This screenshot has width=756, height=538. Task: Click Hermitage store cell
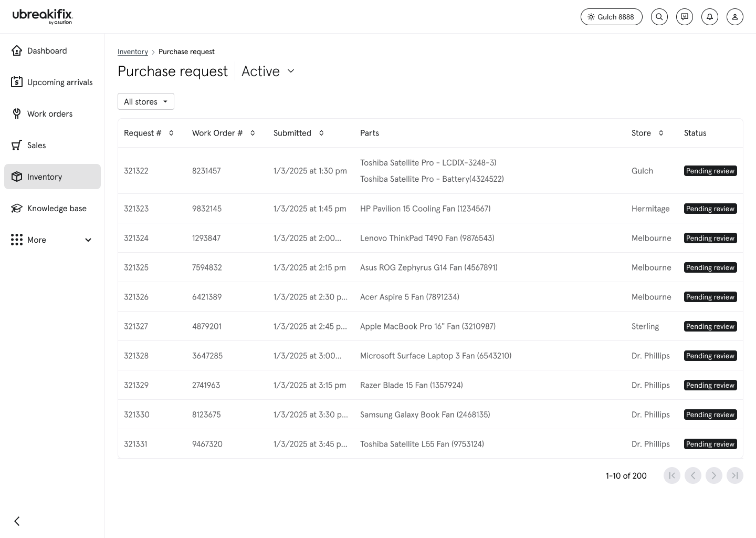pos(650,209)
